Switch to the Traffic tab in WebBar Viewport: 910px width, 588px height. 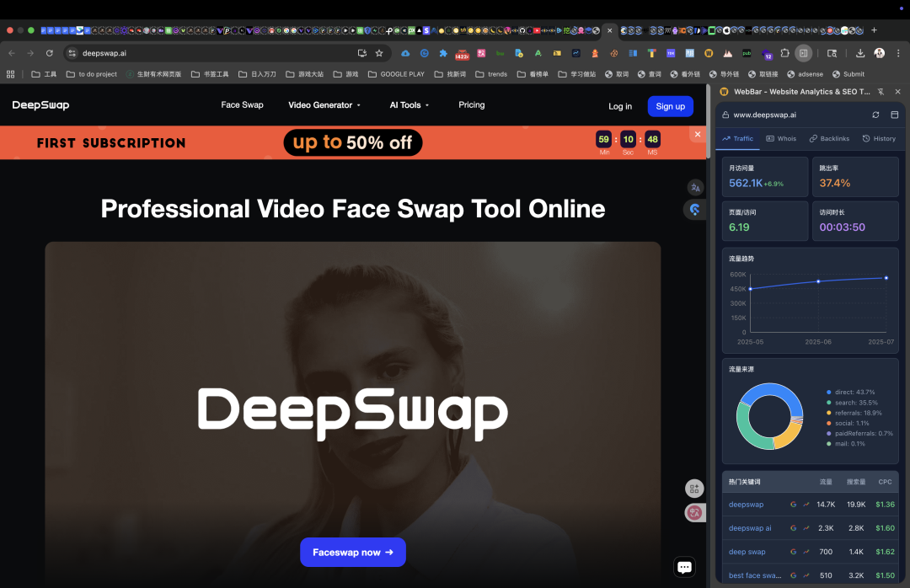pos(737,139)
